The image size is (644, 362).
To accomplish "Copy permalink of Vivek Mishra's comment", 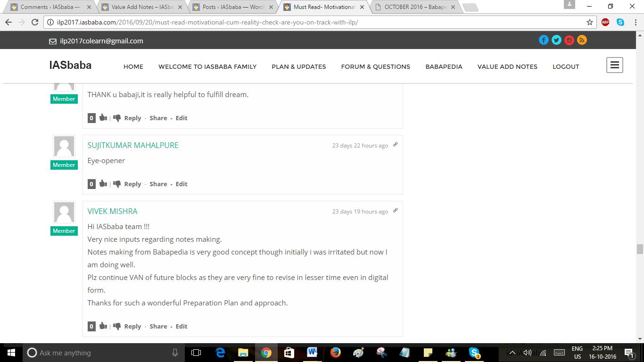I will click(x=396, y=210).
